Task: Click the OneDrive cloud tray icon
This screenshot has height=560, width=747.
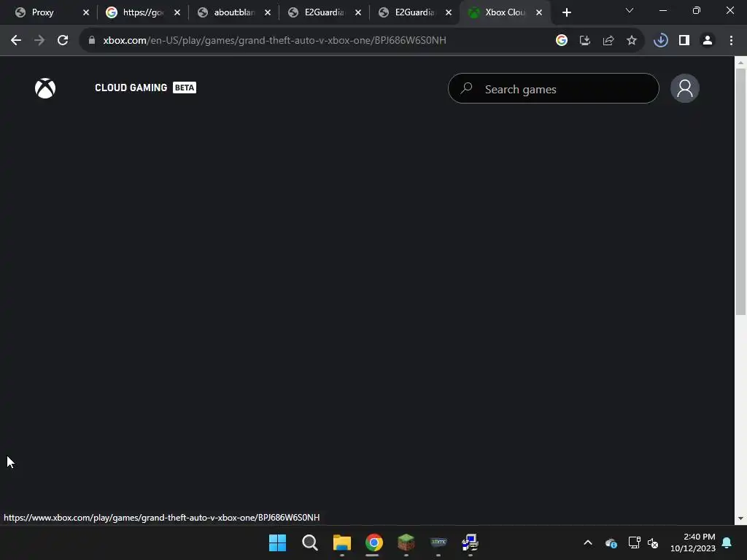Action: (611, 542)
